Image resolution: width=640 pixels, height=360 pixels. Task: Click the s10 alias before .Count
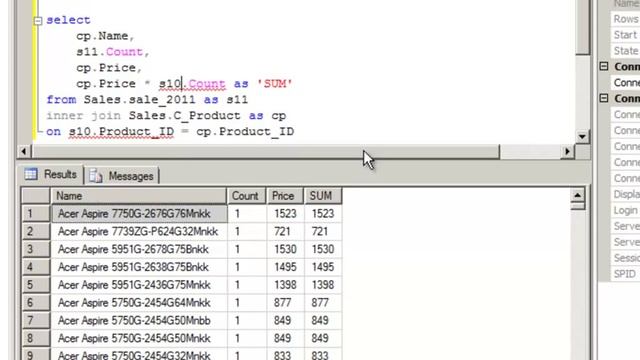click(170, 84)
